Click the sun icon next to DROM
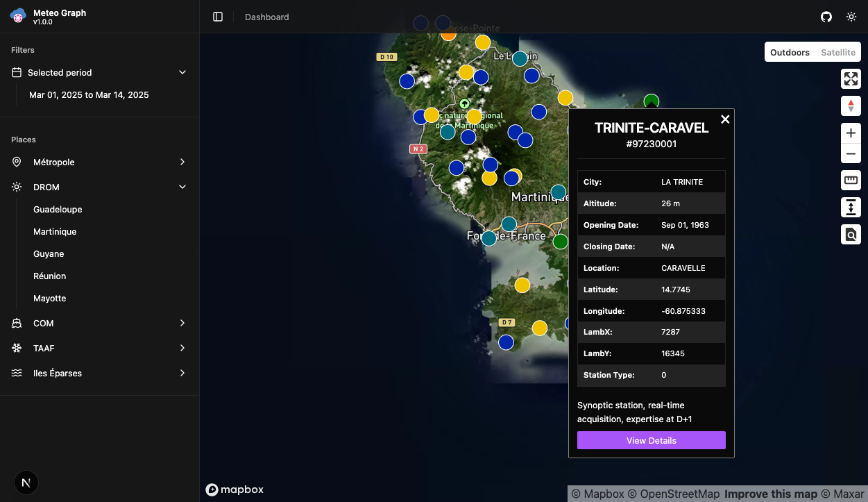The height and width of the screenshot is (502, 868). click(17, 187)
